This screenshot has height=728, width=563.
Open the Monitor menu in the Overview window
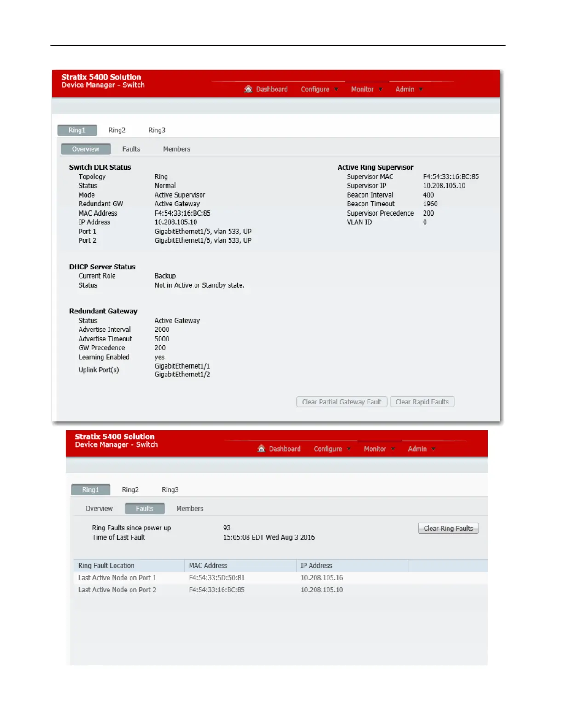tap(362, 89)
